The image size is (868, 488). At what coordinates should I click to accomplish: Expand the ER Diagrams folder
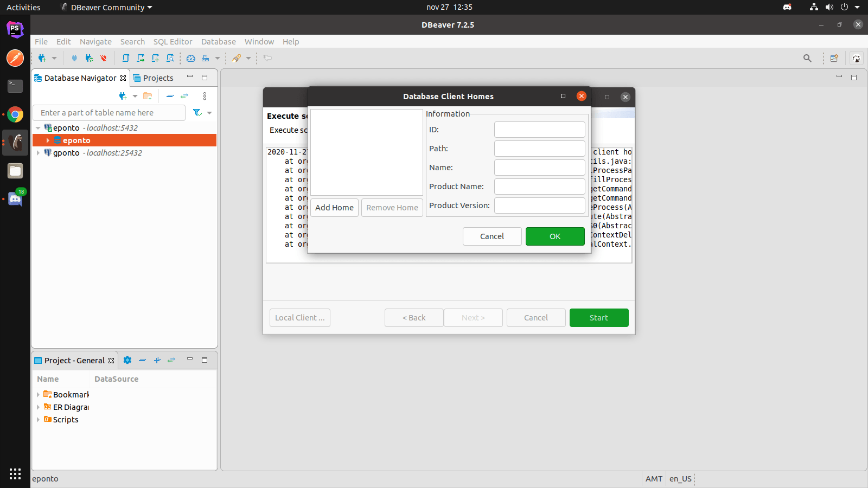pyautogui.click(x=38, y=407)
